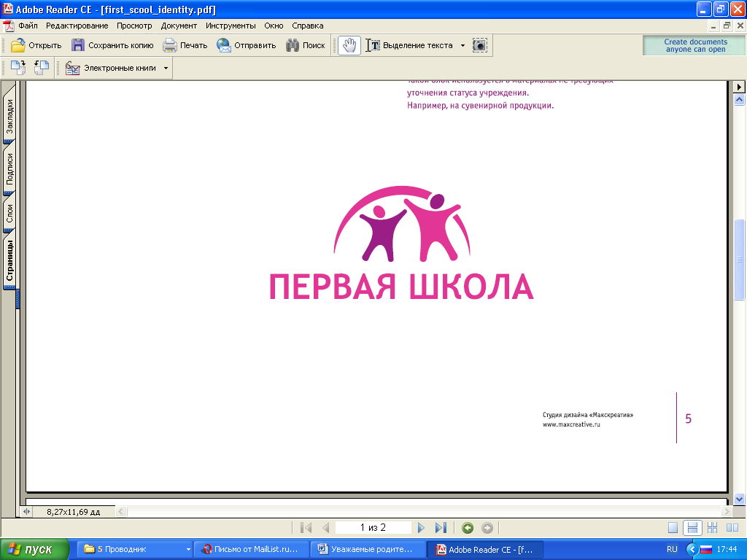The image size is (747, 560).
Task: Open the Поиск search tool
Action: point(306,45)
